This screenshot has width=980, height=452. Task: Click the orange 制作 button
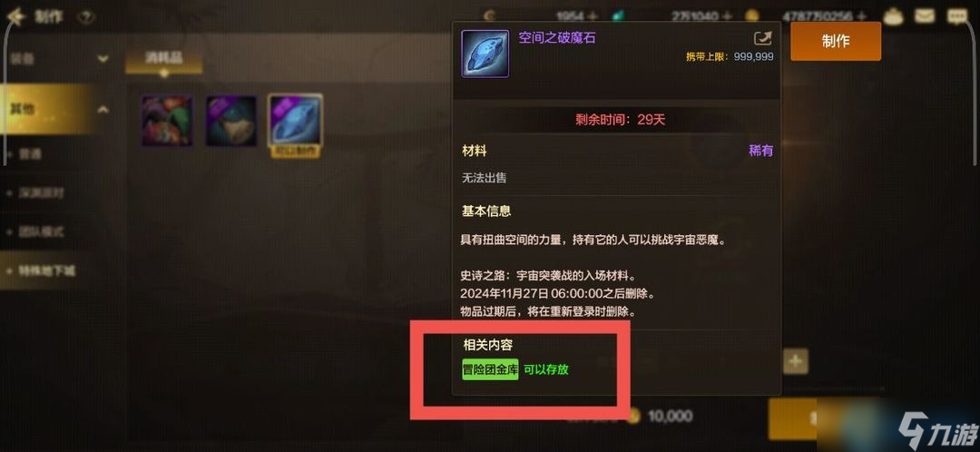pyautogui.click(x=836, y=41)
